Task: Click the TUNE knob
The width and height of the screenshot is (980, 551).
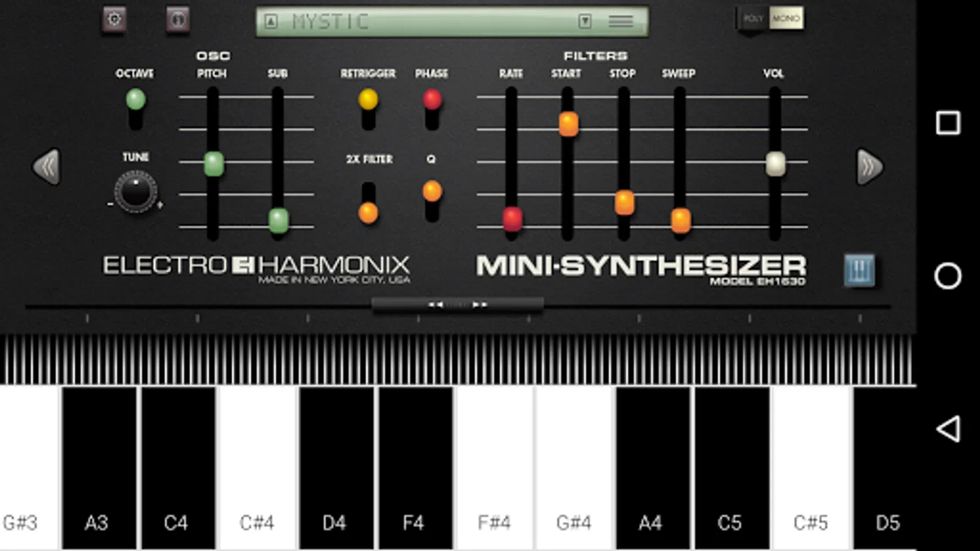Action: pos(135,192)
